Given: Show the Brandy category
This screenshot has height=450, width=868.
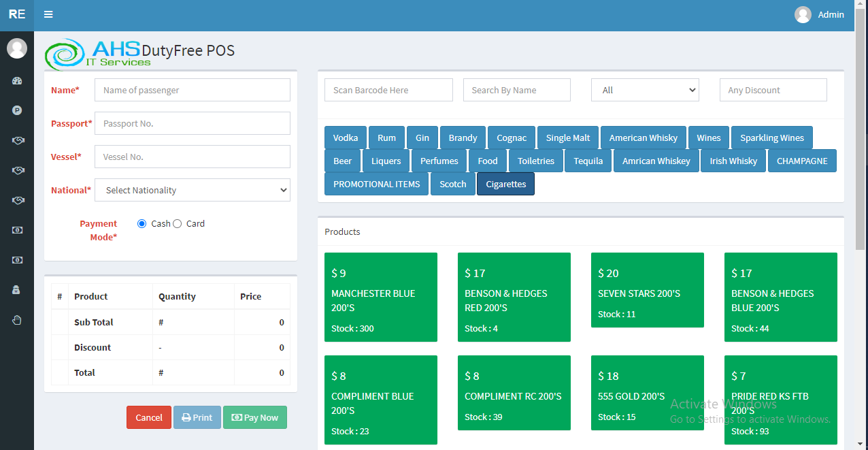Looking at the screenshot, I should click(463, 138).
